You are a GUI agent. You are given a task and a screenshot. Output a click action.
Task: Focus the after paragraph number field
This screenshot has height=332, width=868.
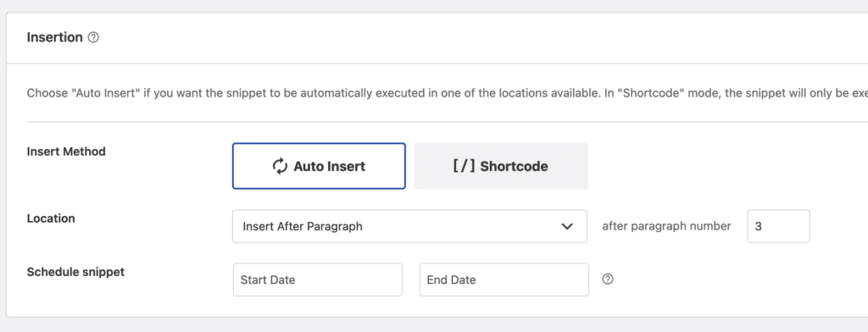778,226
